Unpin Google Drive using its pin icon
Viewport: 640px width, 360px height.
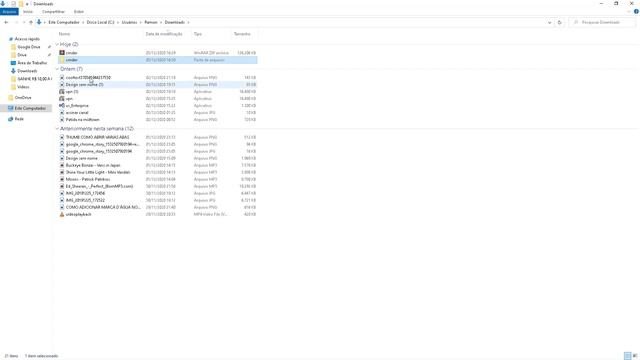49,47
